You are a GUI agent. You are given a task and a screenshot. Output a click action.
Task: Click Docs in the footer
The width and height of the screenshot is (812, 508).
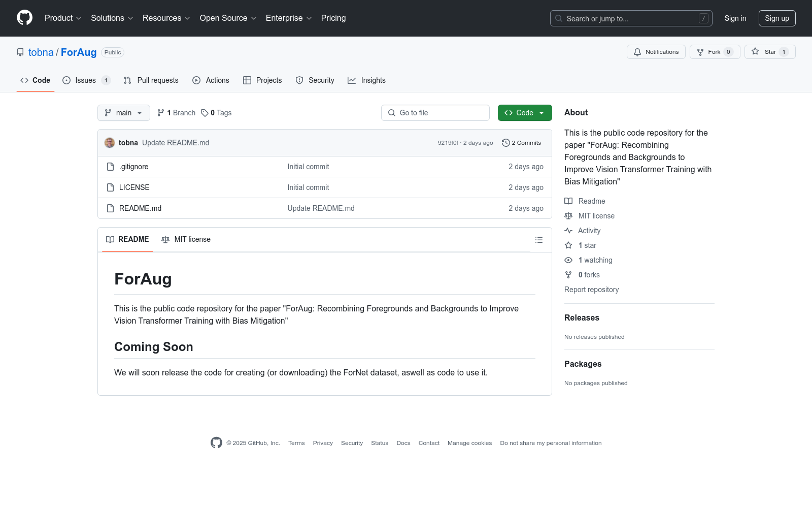[x=403, y=443]
